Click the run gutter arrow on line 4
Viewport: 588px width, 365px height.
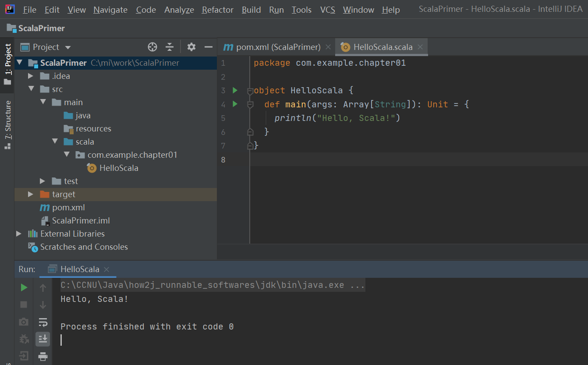coord(235,104)
